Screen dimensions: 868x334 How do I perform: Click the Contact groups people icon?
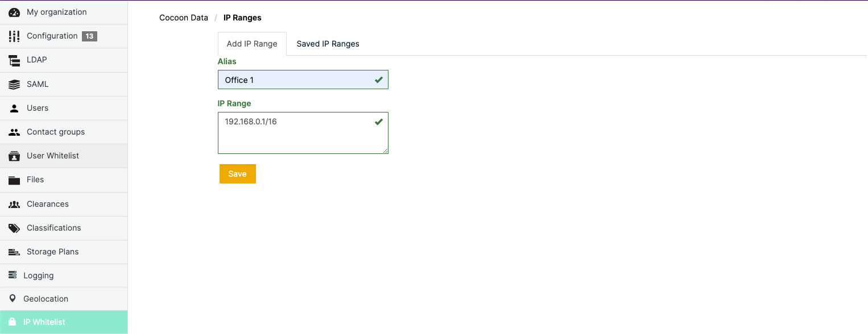point(14,132)
